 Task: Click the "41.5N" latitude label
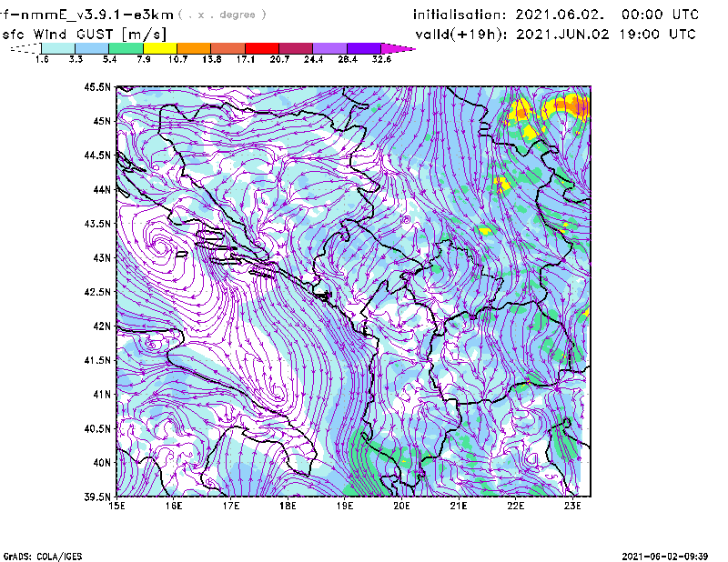(x=97, y=360)
